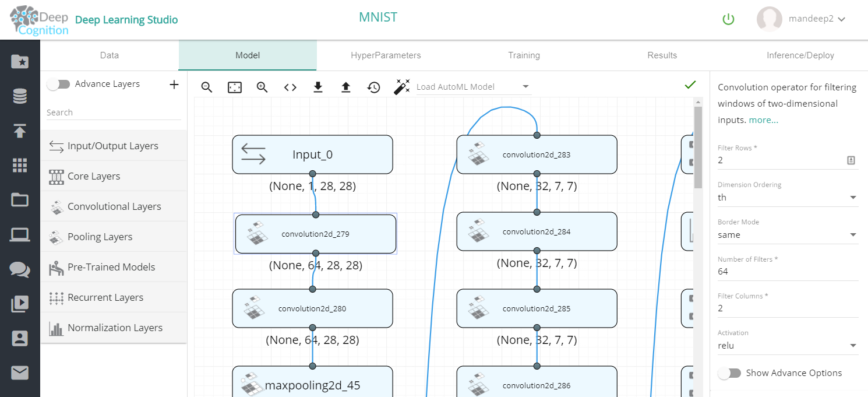Expand Normalization Layers category
This screenshot has width=868, height=397.
click(x=114, y=328)
